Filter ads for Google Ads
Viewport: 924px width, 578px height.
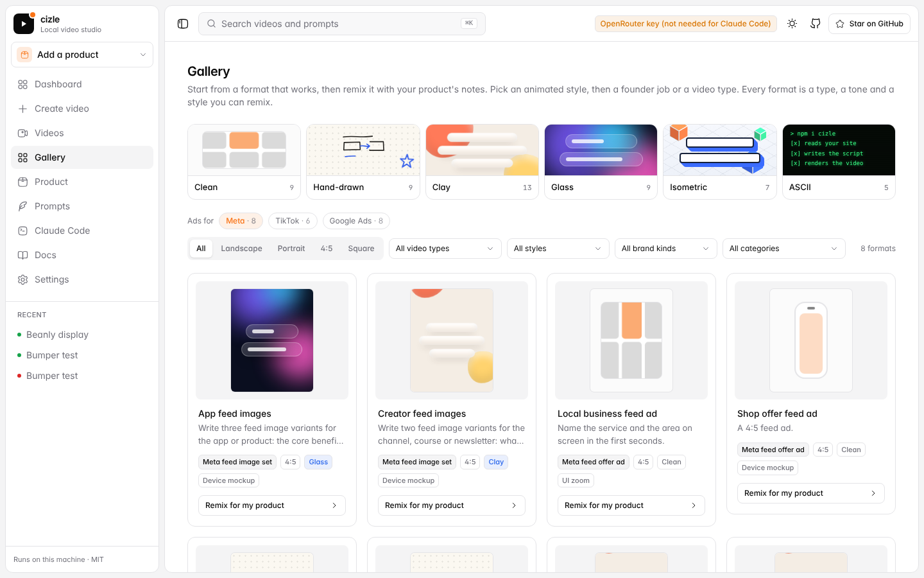click(x=356, y=221)
